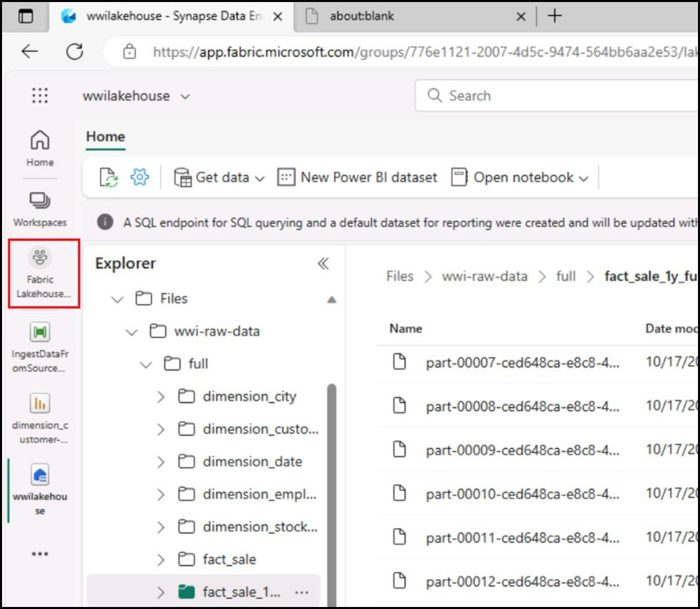700x609 pixels.
Task: Sort files by Name column header
Action: (406, 329)
